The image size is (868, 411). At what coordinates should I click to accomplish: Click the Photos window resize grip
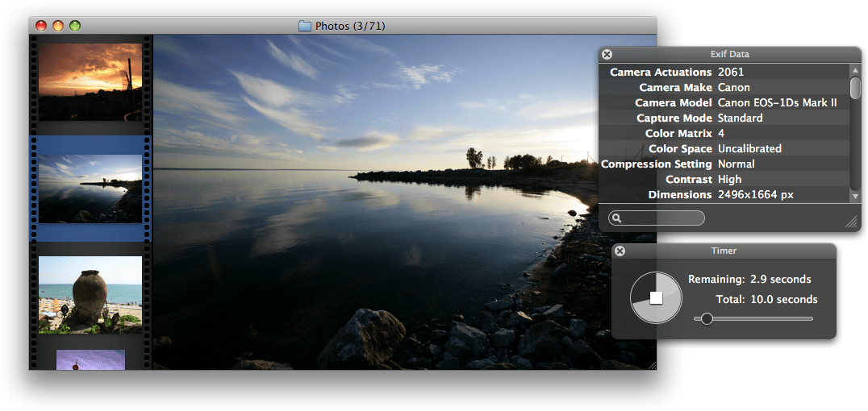pos(652,365)
